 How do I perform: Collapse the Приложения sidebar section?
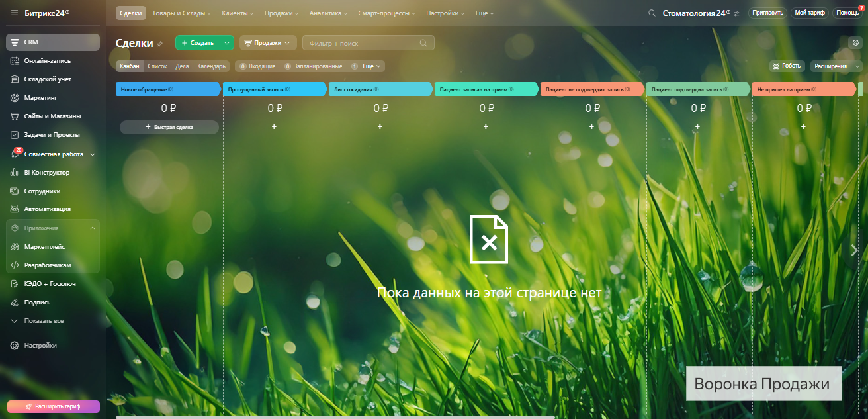tap(93, 228)
